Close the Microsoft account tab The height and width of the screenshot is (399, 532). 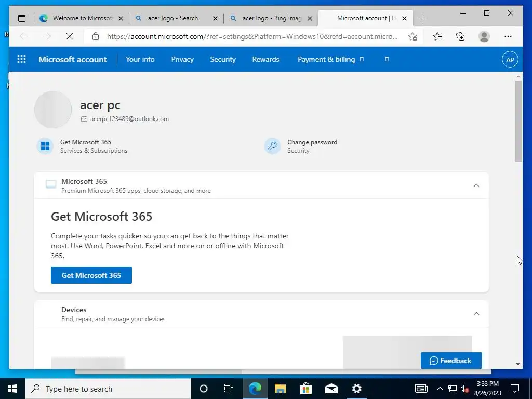coord(404,19)
